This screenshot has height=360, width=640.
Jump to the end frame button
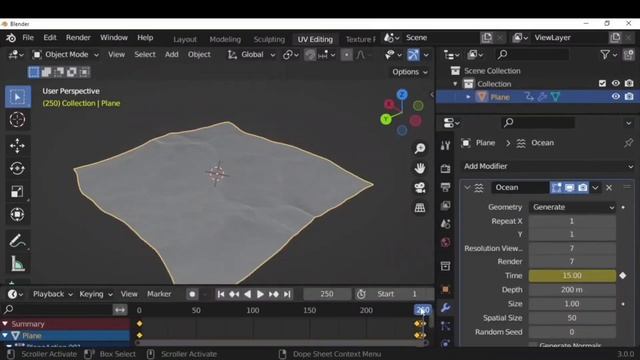point(287,294)
